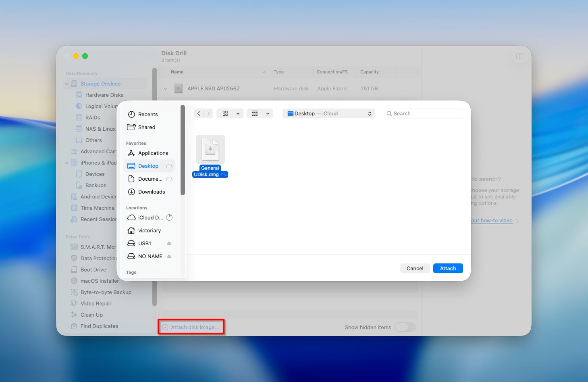Screen dimensions: 588x382
Task: Collapse the Storage Devices tree group
Action: coord(67,84)
